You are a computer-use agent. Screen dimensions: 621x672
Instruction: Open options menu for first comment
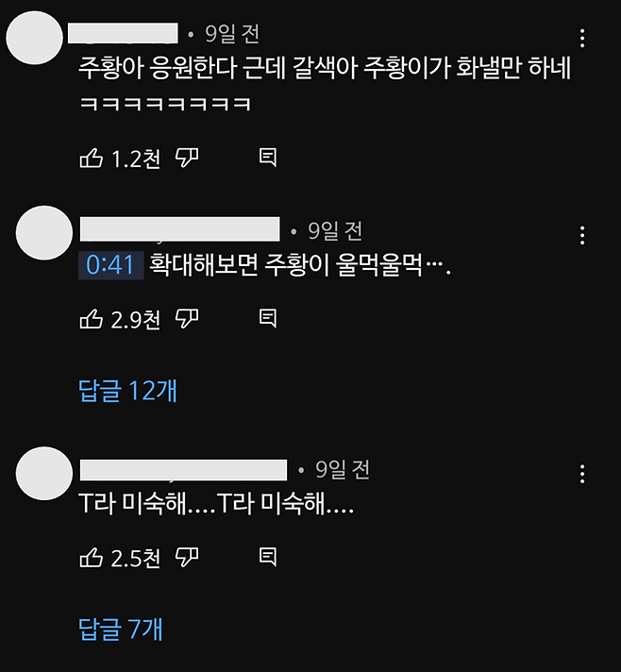tap(582, 39)
